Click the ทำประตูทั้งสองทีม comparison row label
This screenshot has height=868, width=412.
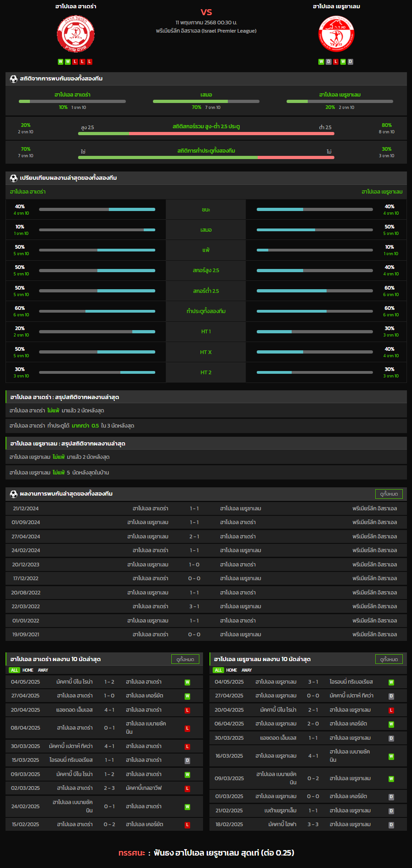click(x=206, y=311)
